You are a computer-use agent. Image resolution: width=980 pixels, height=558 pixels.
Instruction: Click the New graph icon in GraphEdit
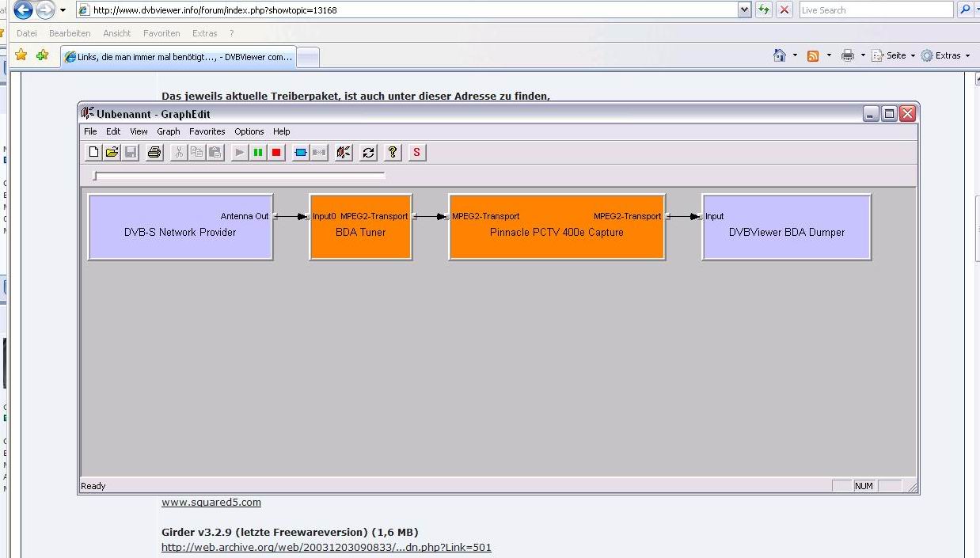point(94,153)
